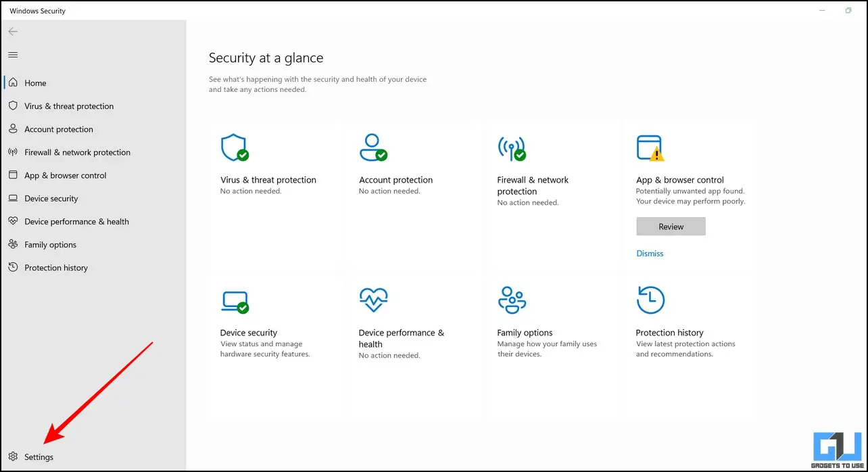The height and width of the screenshot is (472, 868).
Task: Click the Protection history tile title
Action: point(669,333)
